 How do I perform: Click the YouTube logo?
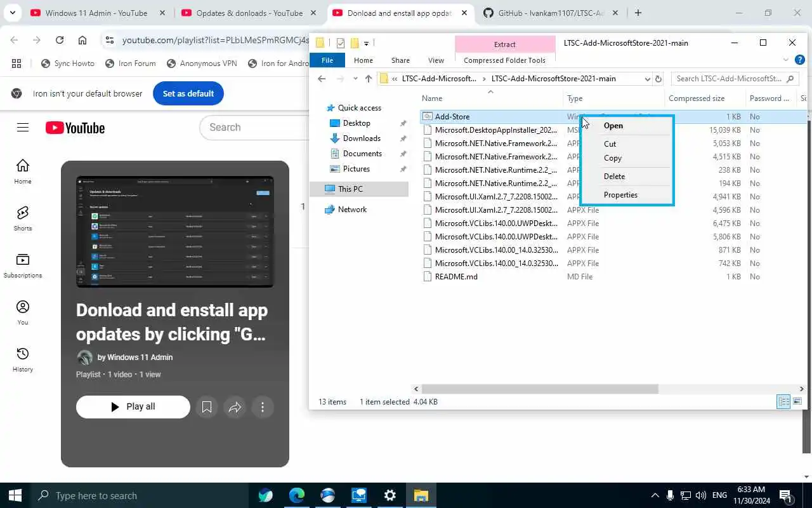(x=75, y=128)
